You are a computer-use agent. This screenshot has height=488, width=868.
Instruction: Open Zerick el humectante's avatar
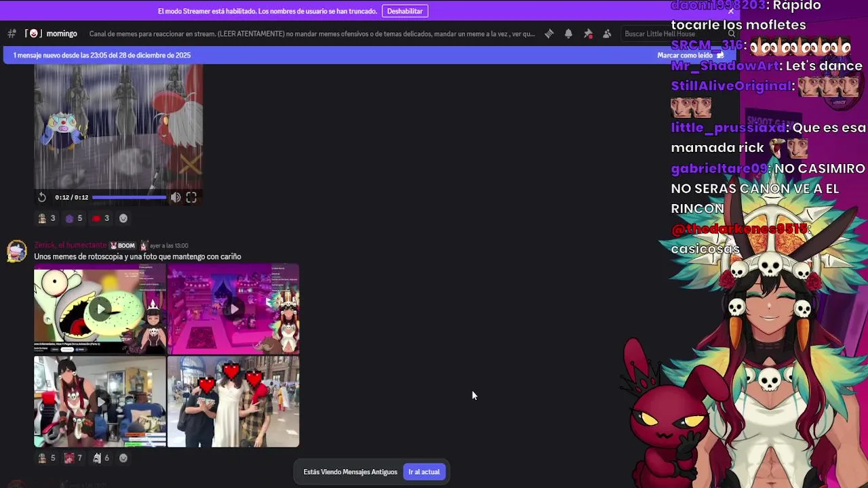[x=16, y=250]
